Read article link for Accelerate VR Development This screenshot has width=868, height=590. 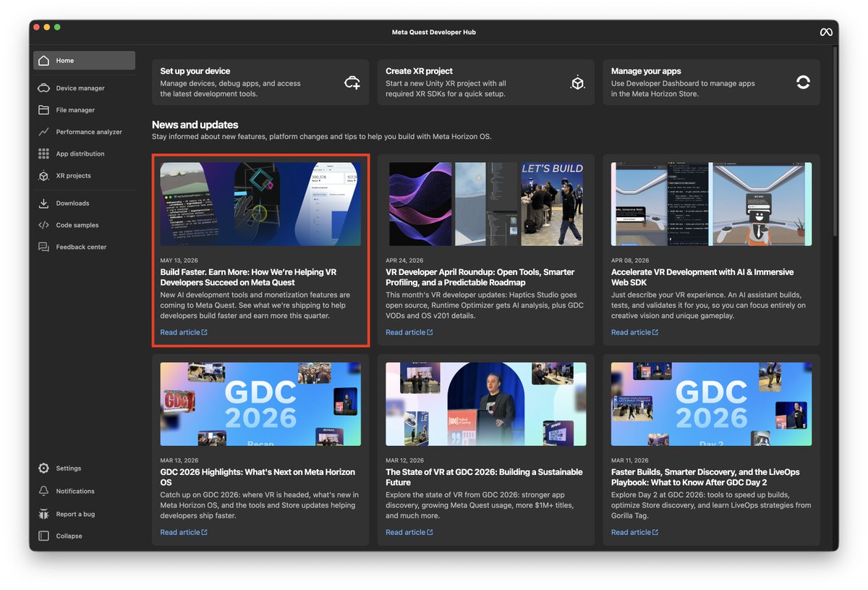click(635, 332)
